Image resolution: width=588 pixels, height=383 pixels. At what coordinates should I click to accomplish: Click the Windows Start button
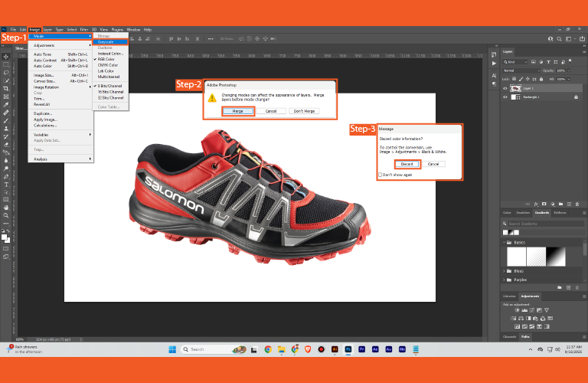[171, 349]
